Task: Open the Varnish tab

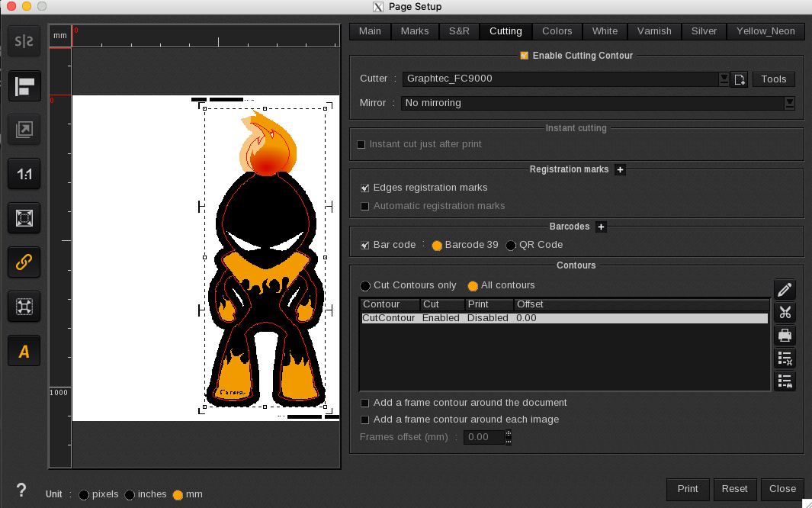Action: point(653,31)
